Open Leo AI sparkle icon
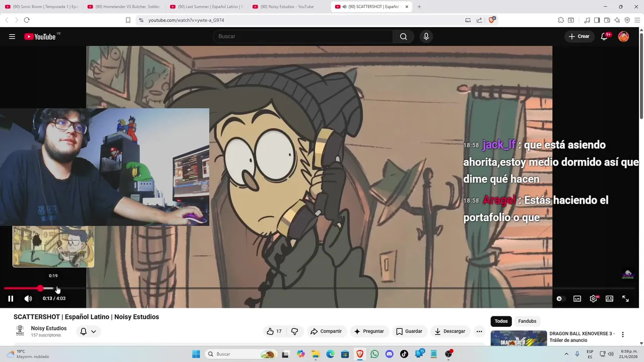The width and height of the screenshot is (644, 362). (x=617, y=20)
